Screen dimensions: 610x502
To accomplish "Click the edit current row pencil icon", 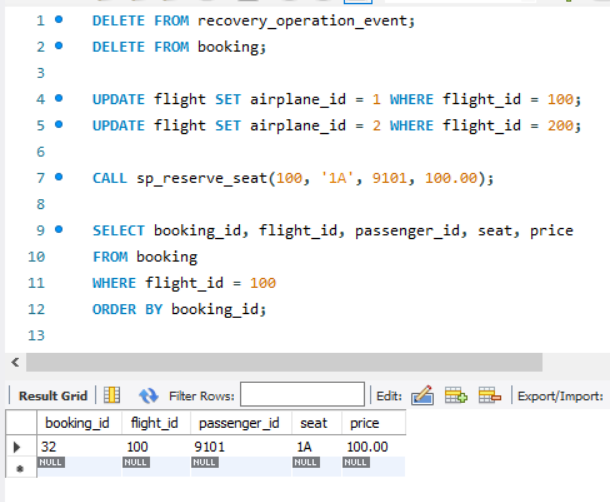I will [x=422, y=395].
